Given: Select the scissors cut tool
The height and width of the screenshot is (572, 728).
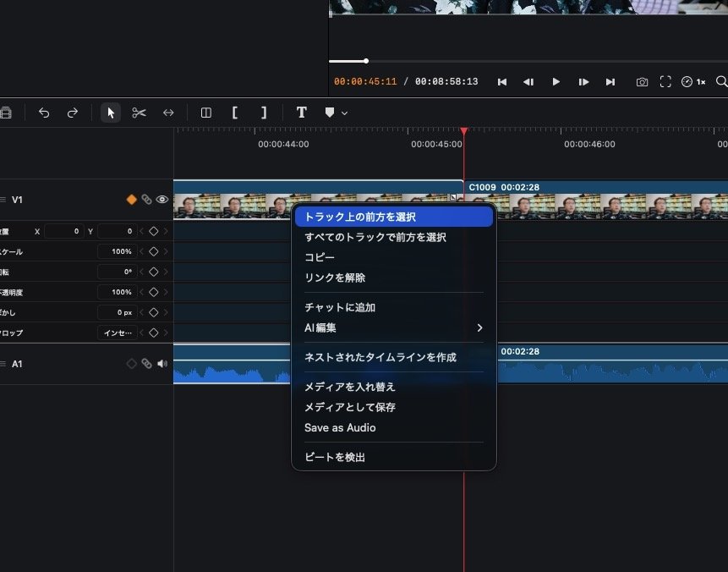Looking at the screenshot, I should (139, 113).
